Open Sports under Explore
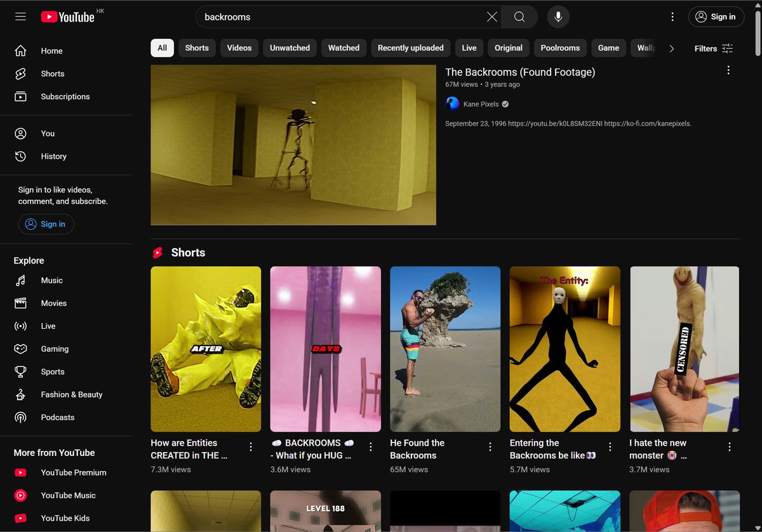Viewport: 762px width, 532px height. pyautogui.click(x=66, y=372)
